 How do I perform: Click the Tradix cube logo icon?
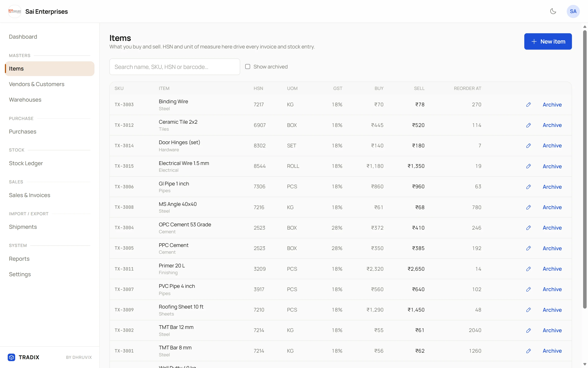coord(11,357)
